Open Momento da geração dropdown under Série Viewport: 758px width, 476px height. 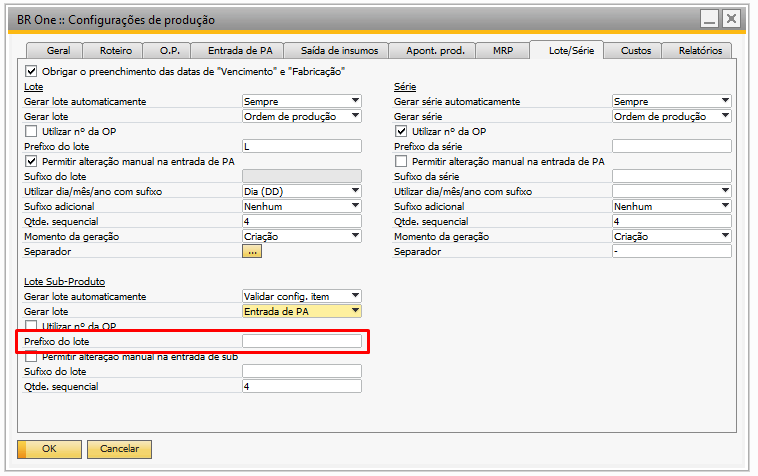pyautogui.click(x=724, y=236)
